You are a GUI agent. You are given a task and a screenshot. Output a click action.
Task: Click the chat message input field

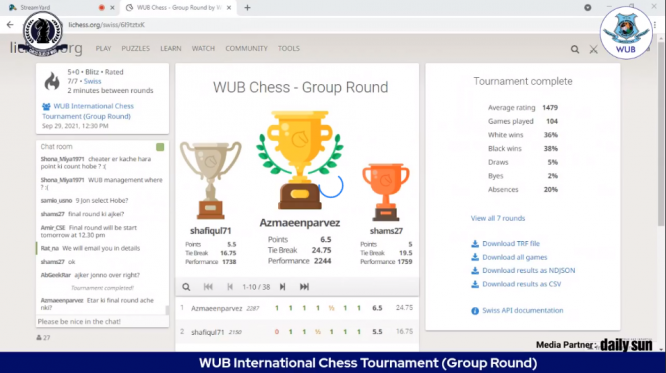(x=102, y=322)
